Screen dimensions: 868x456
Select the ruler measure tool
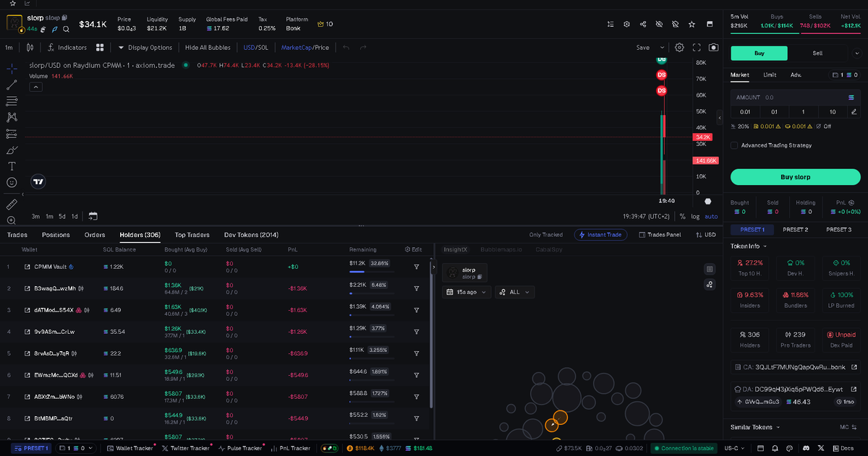coord(12,205)
